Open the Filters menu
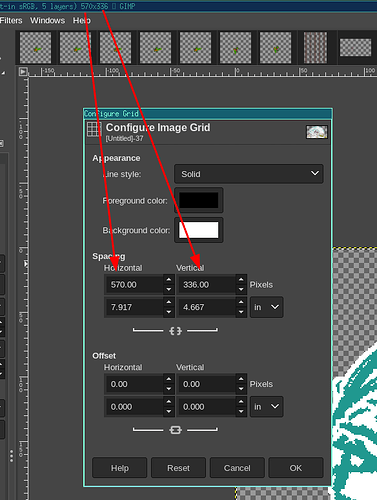The image size is (377, 500). 11,21
